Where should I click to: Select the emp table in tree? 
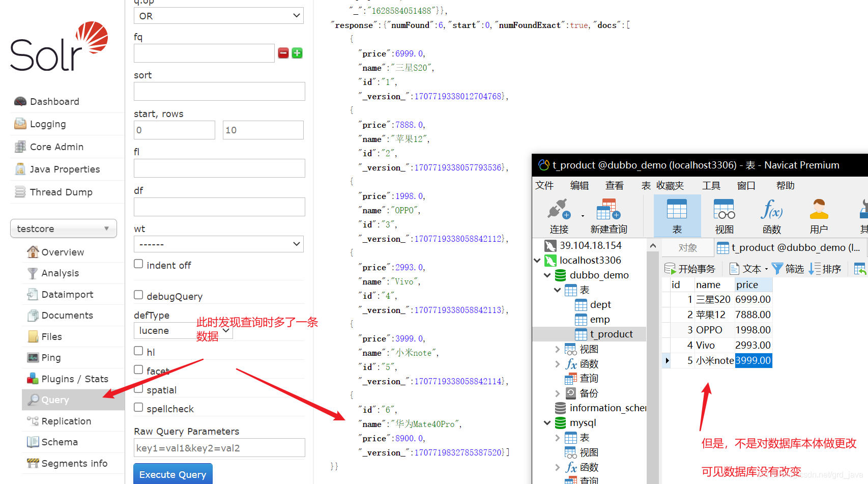pyautogui.click(x=600, y=319)
